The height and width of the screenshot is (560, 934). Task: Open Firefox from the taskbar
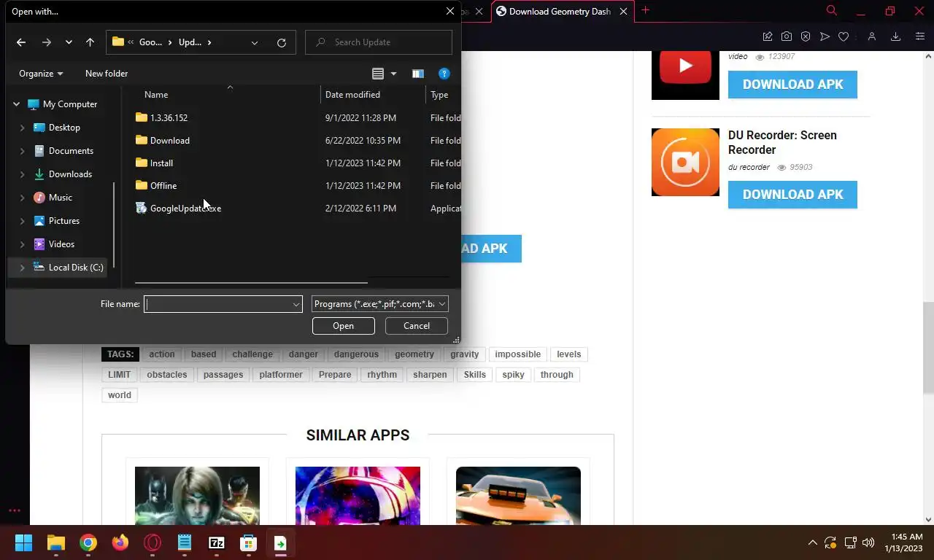(x=120, y=543)
